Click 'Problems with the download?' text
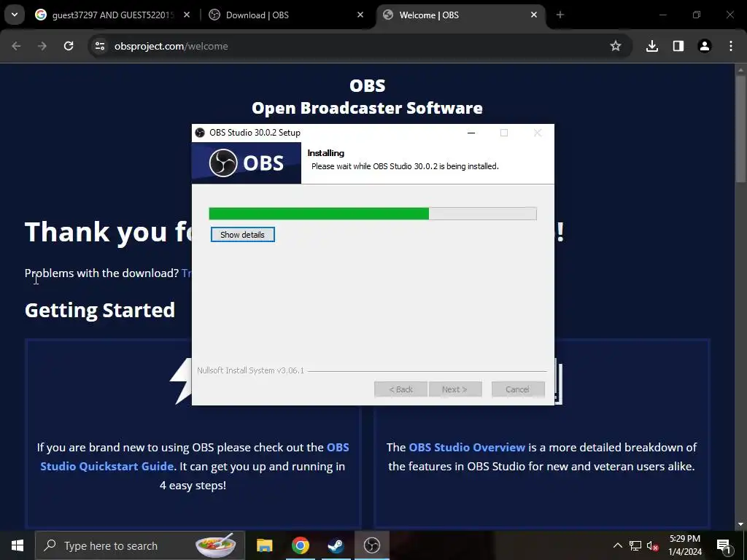747x560 pixels. pos(101,273)
